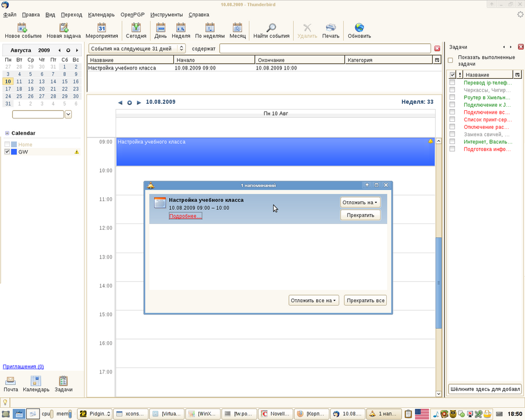Viewport: 525px width, 420px height.
Task: Click the event search text field
Action: (325, 48)
